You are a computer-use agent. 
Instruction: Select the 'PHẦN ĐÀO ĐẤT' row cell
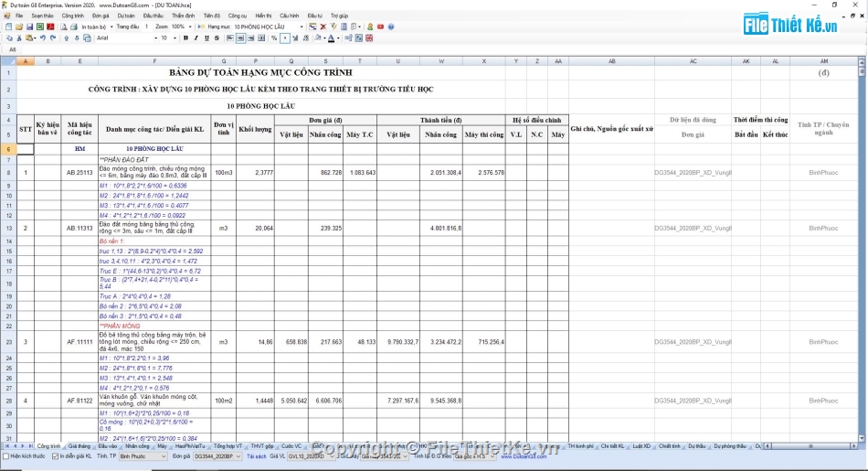(154, 159)
